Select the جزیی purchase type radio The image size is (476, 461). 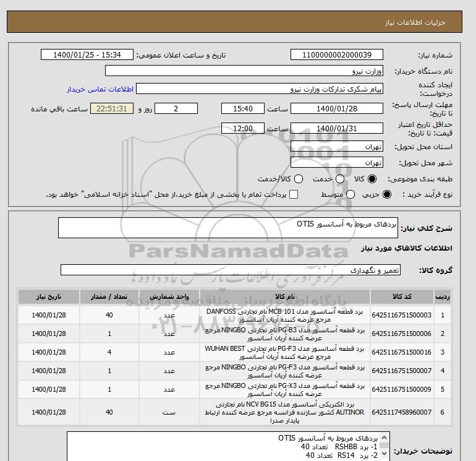[387, 194]
